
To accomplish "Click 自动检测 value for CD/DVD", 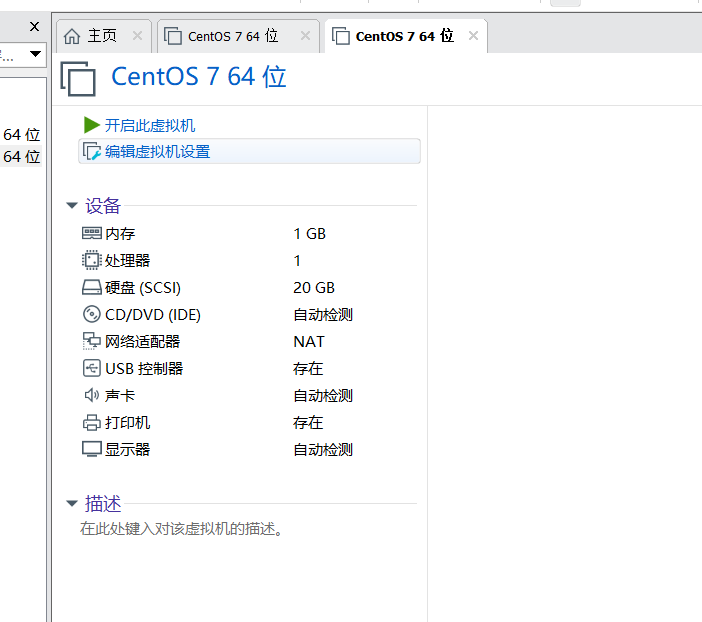I will (x=323, y=315).
